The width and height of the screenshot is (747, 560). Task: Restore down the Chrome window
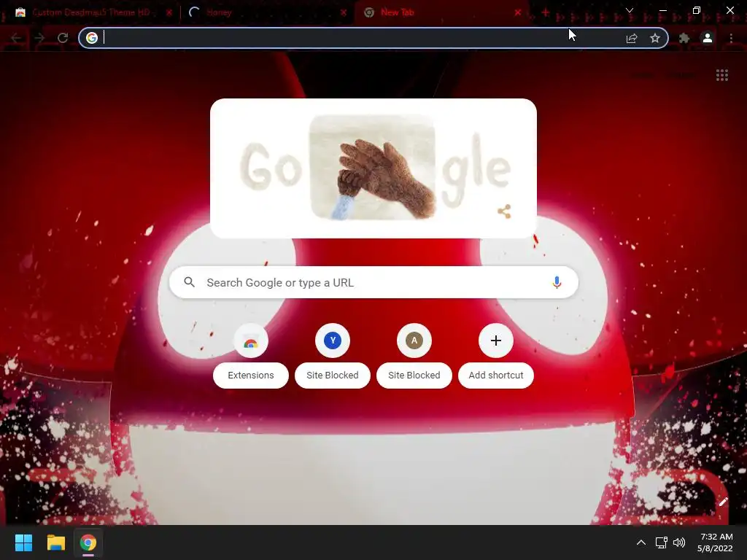coord(697,10)
